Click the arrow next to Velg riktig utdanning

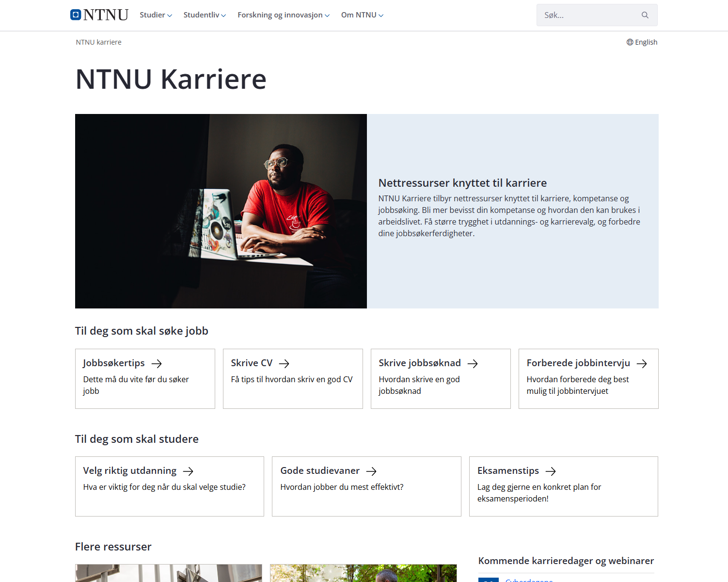click(189, 471)
